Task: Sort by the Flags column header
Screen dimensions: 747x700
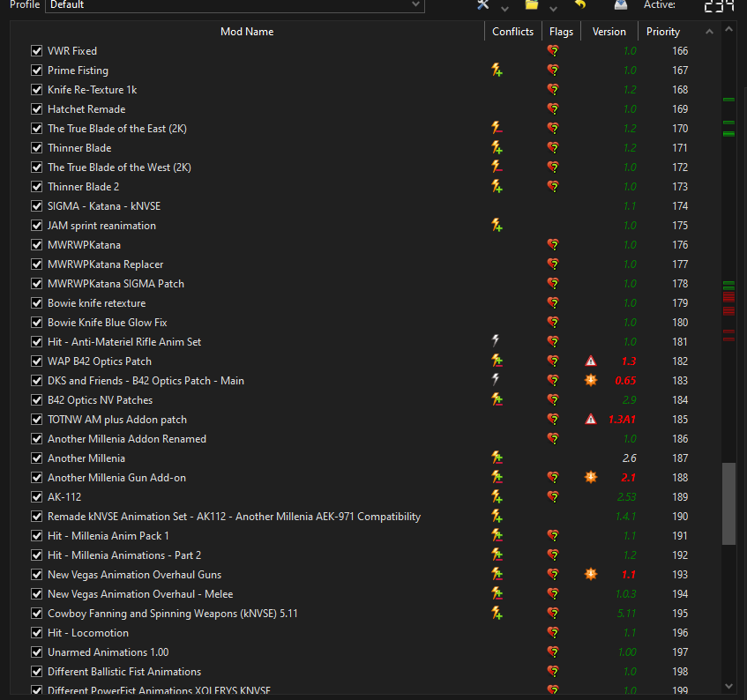Action: [561, 32]
